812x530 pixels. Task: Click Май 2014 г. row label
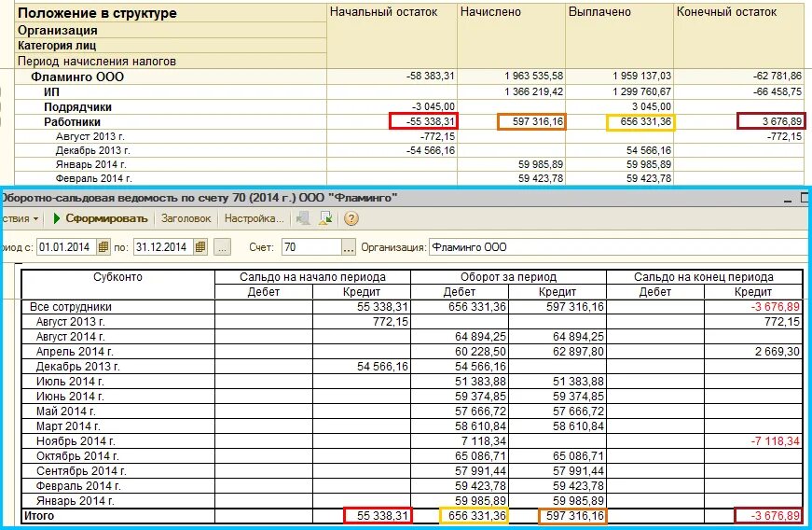pos(66,411)
